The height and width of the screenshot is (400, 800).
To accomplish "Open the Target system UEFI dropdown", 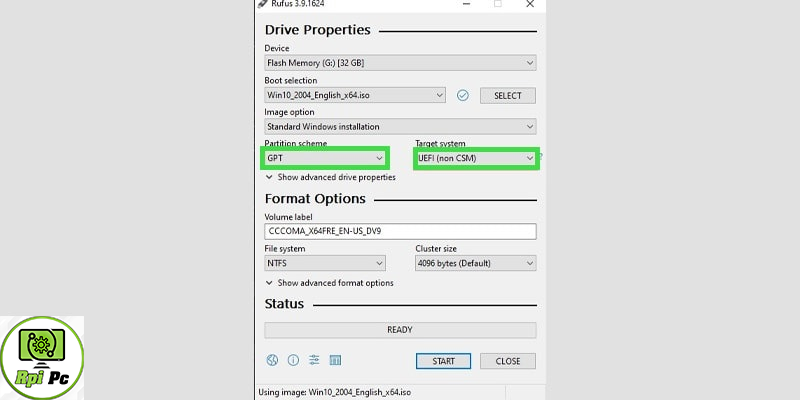I will [x=476, y=158].
